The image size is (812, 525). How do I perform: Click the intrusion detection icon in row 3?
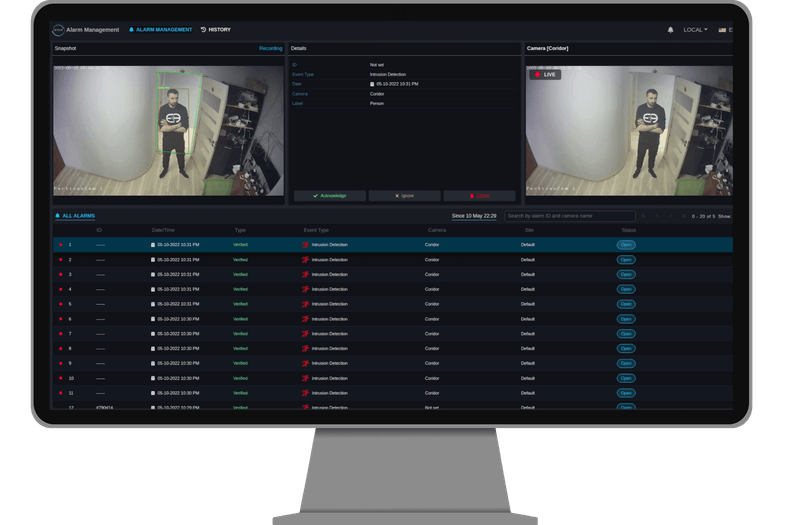pyautogui.click(x=305, y=274)
